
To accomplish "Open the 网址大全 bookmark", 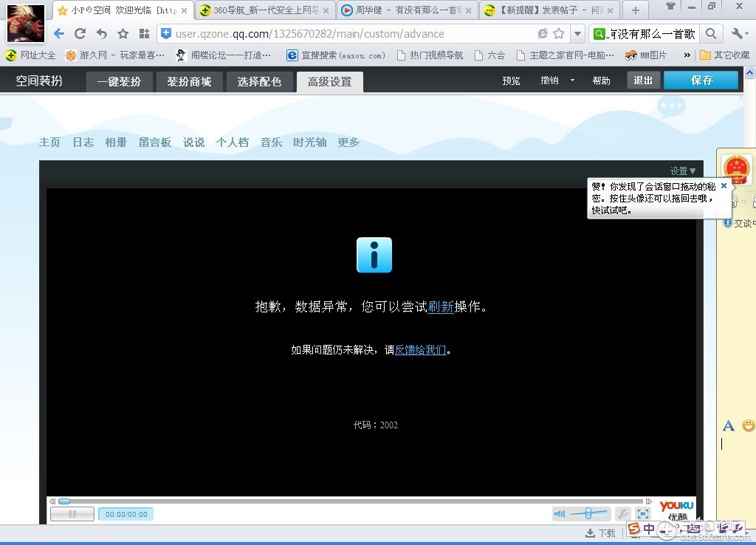I will click(31, 55).
